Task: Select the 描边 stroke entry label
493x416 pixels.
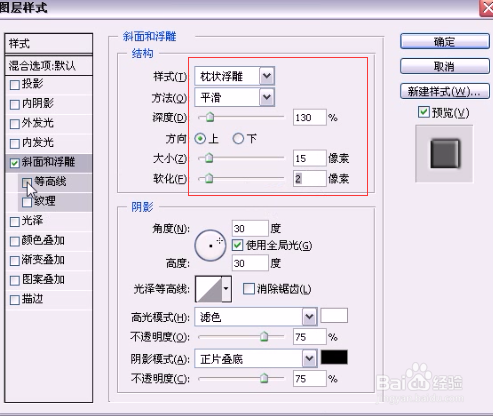Action: (x=32, y=299)
